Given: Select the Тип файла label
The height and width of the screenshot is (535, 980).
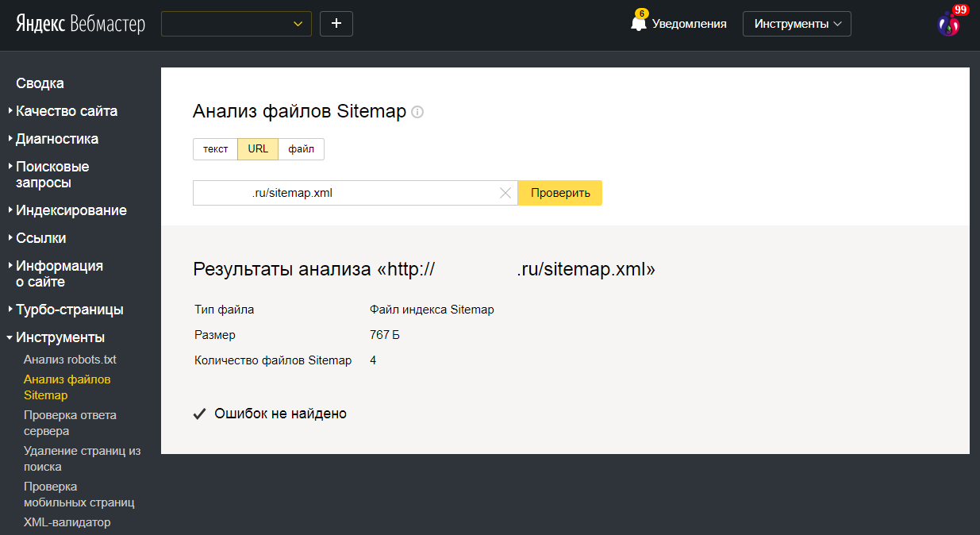Looking at the screenshot, I should coord(225,310).
